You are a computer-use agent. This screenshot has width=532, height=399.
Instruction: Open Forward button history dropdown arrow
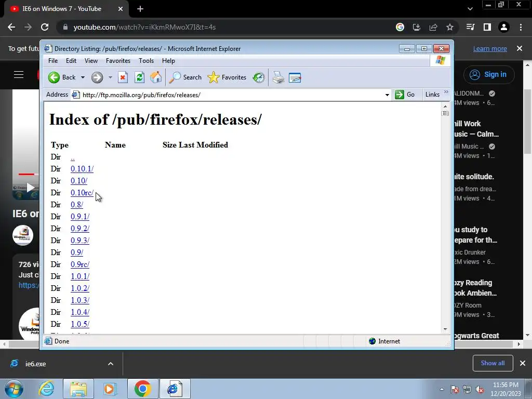(x=110, y=77)
